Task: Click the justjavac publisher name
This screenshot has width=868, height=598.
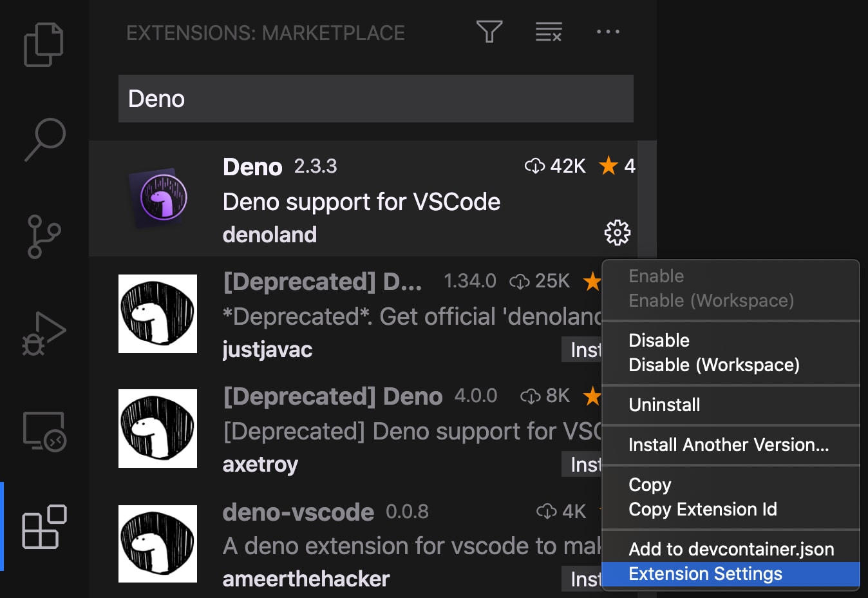Action: pos(267,349)
